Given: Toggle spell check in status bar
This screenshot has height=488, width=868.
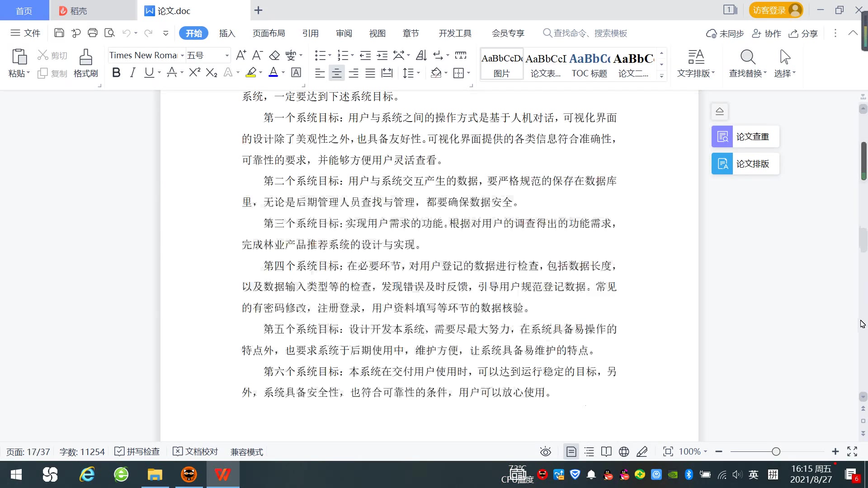Looking at the screenshot, I should [137, 451].
